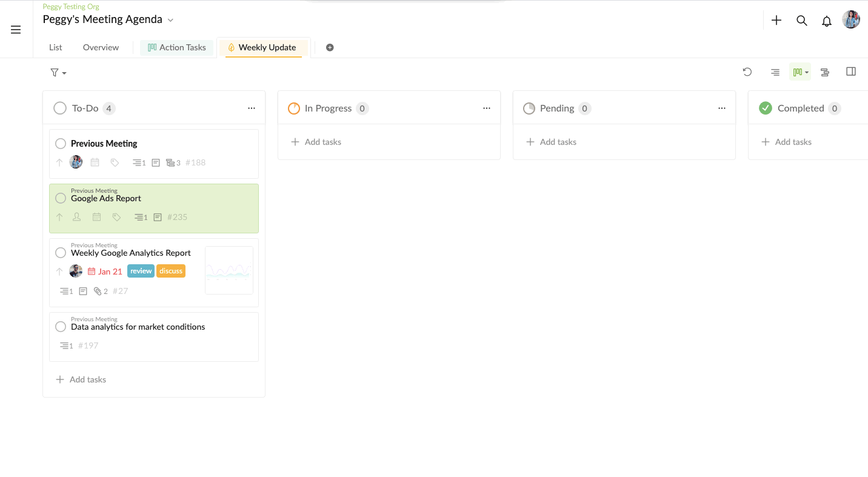The image size is (868, 477).
Task: Switch to the Overview tab
Action: click(x=101, y=47)
